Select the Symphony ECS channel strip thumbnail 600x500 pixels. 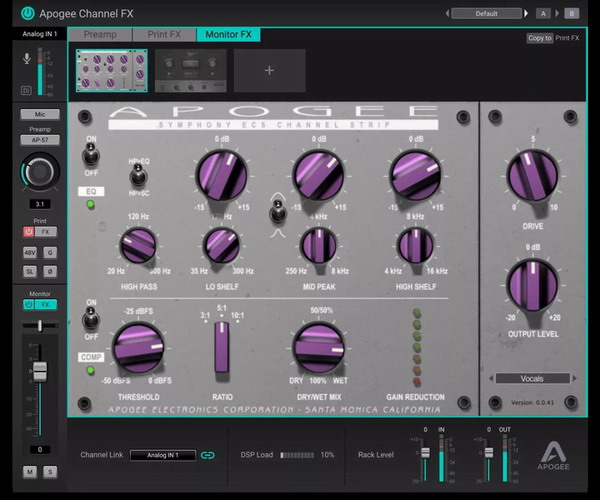tap(111, 70)
